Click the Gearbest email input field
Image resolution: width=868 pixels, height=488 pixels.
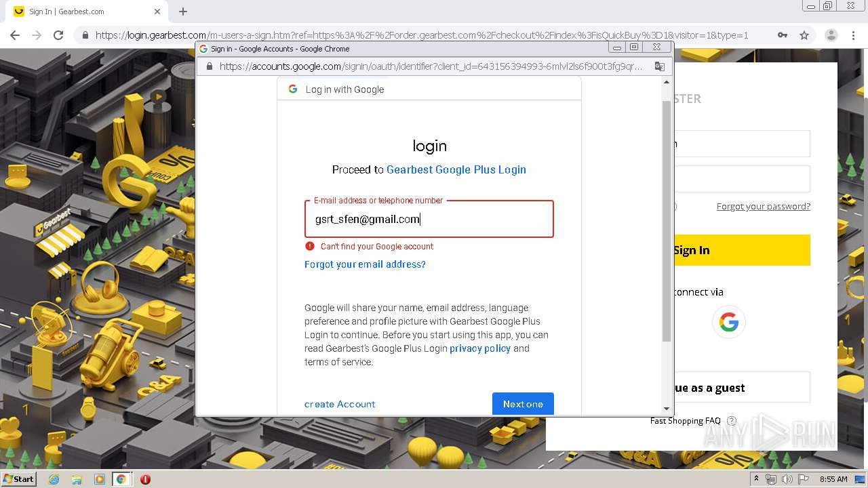[742, 144]
